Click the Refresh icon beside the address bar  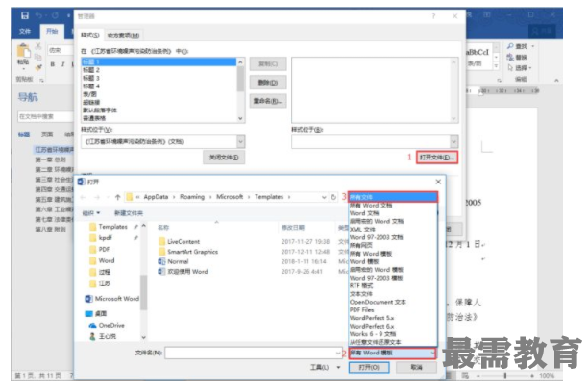[x=333, y=197]
